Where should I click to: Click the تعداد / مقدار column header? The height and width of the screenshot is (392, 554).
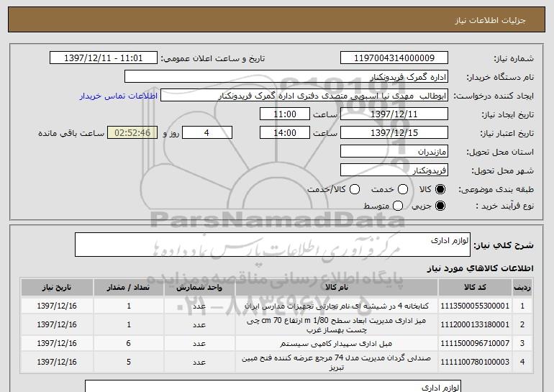129,288
